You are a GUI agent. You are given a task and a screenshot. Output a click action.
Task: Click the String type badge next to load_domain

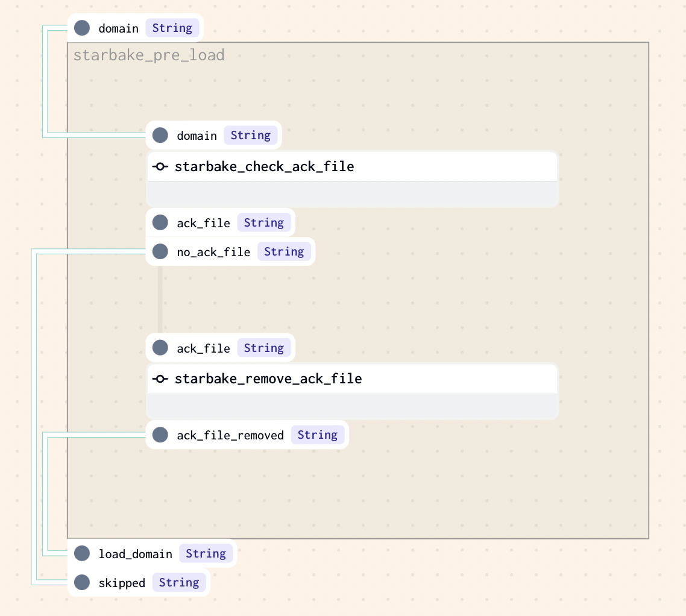click(x=206, y=553)
